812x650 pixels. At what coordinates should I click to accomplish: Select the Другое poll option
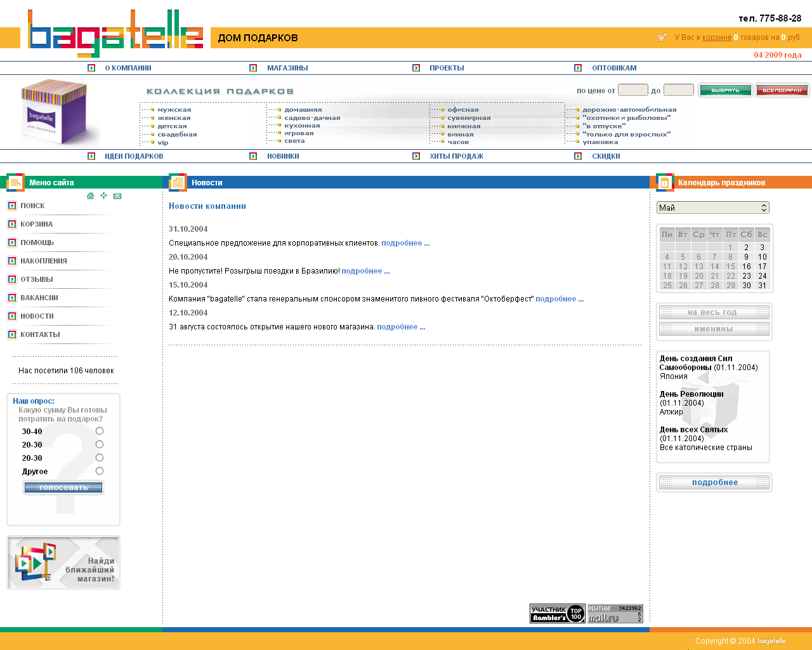coord(100,471)
